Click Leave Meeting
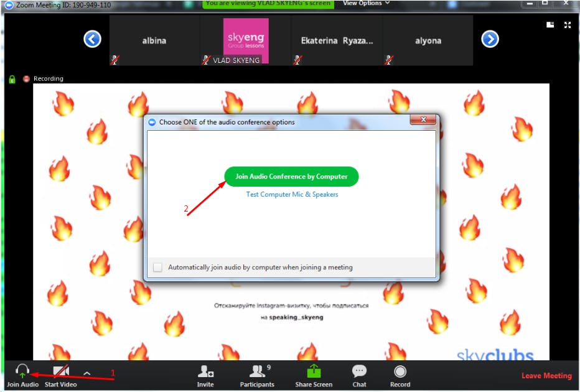Viewport: 580px width, 392px height. pos(546,376)
